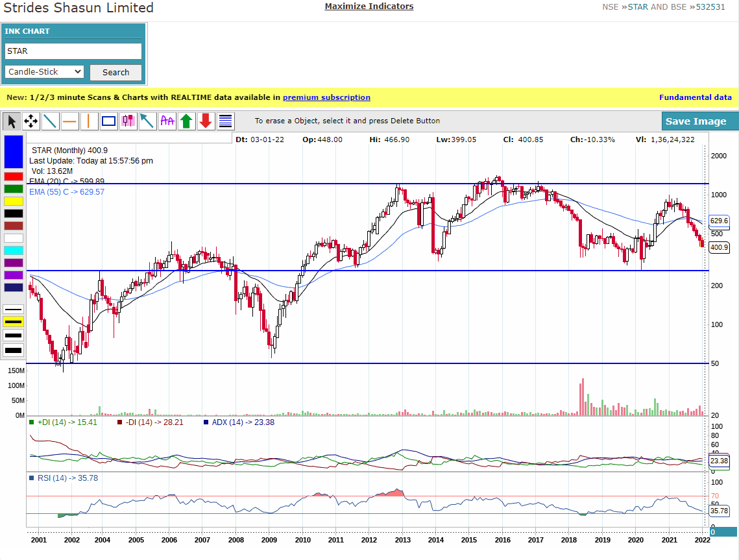Screen dimensions: 739x560
Task: Click the 629.6 EMA price tag
Action: pyautogui.click(x=719, y=221)
